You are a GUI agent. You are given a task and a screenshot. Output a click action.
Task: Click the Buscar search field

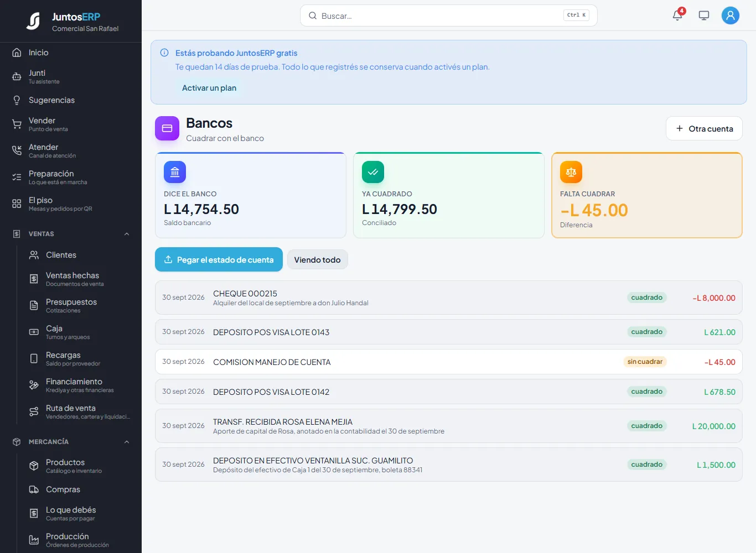coord(448,15)
